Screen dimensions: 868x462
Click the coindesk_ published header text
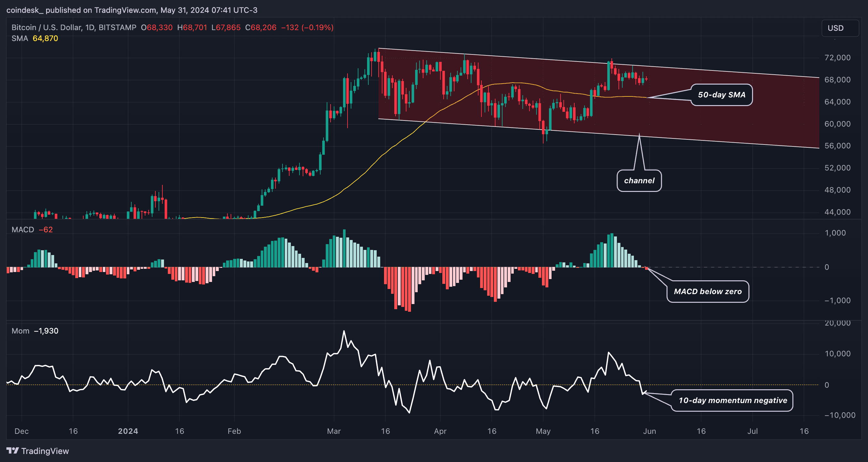click(132, 10)
